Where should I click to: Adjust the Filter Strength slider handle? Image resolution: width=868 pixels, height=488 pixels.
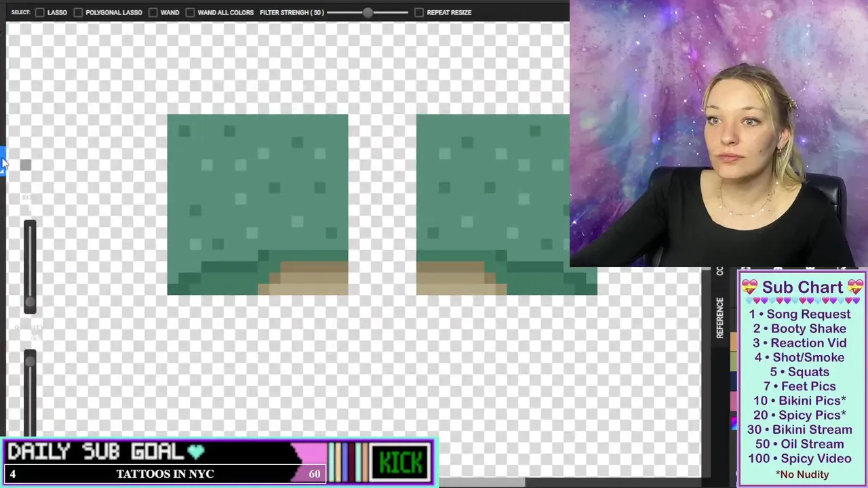368,12
